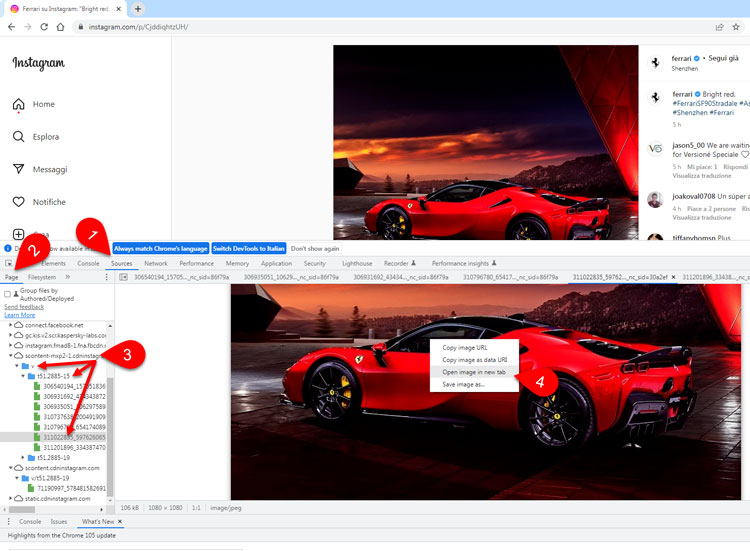
Task: Click the share page icon in address bar
Action: click(719, 27)
